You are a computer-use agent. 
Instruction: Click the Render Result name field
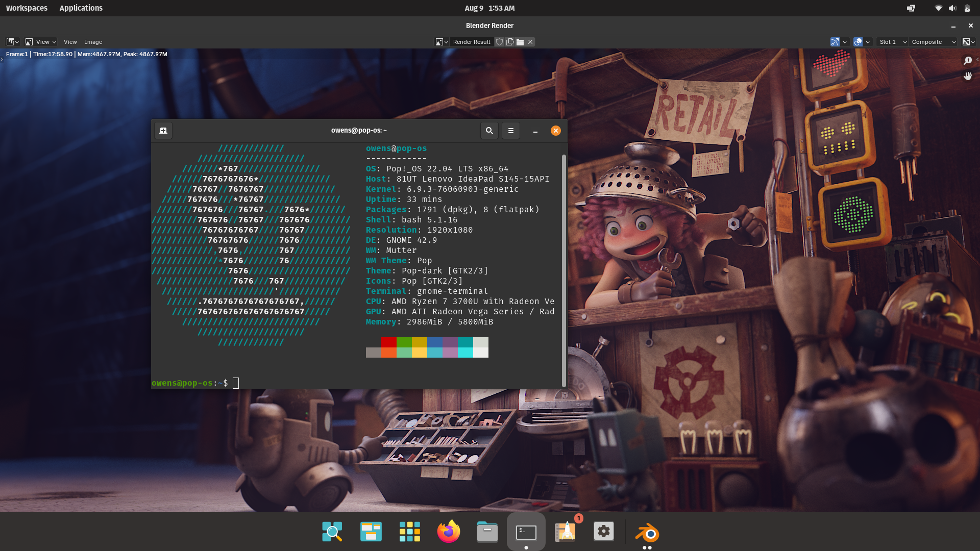point(472,42)
